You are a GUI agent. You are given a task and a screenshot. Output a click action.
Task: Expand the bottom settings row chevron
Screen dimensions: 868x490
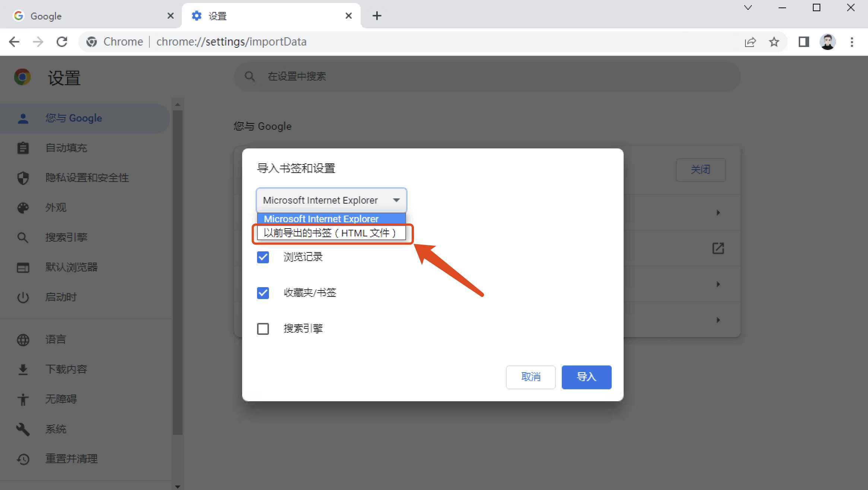pyautogui.click(x=718, y=320)
